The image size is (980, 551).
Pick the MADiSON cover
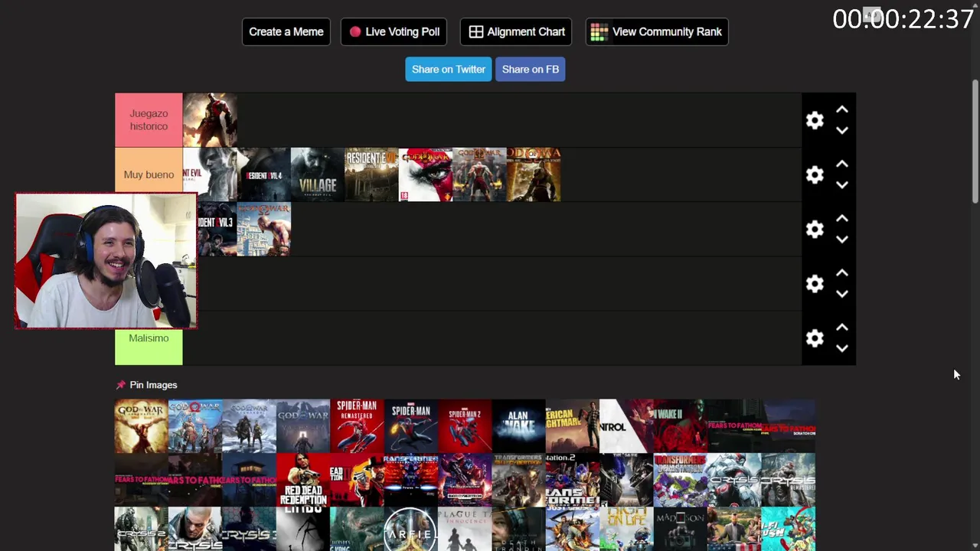point(680,530)
